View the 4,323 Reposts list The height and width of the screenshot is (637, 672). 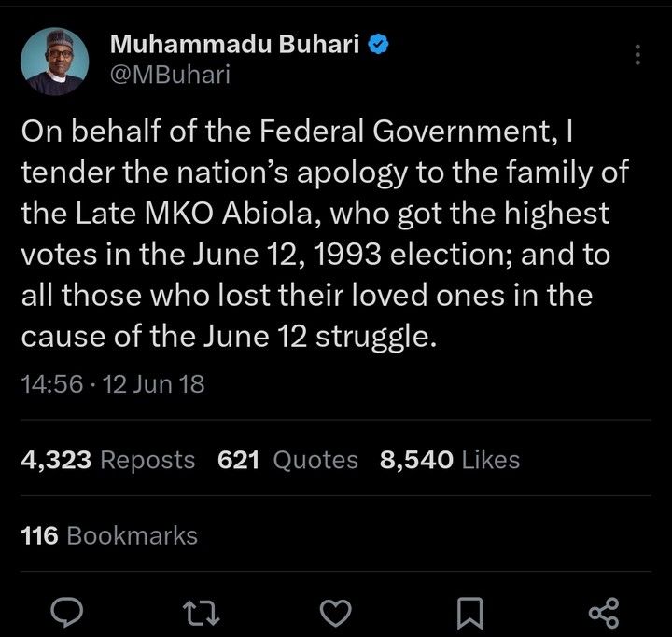[x=108, y=460]
